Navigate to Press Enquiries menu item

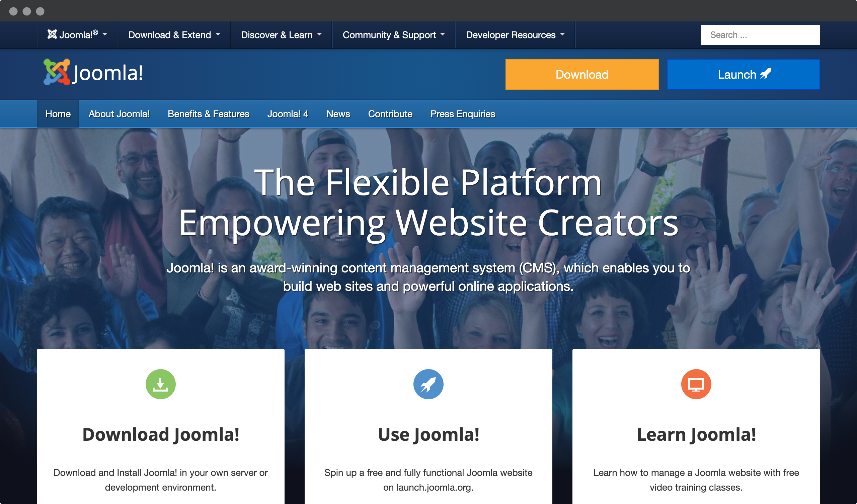[462, 113]
